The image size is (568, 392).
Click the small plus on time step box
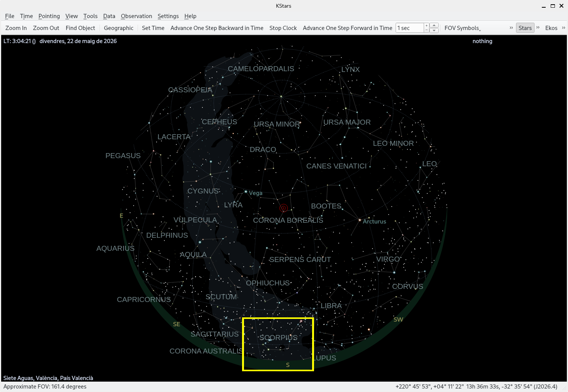426,26
